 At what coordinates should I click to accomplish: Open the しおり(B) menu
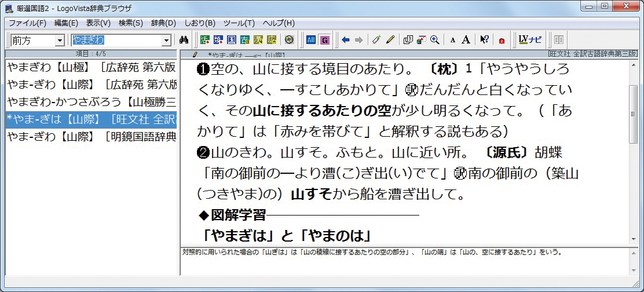[x=199, y=23]
